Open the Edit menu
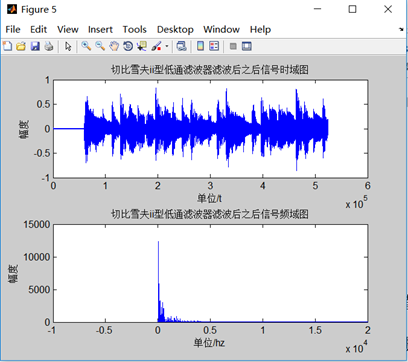408x362 pixels. pos(39,29)
